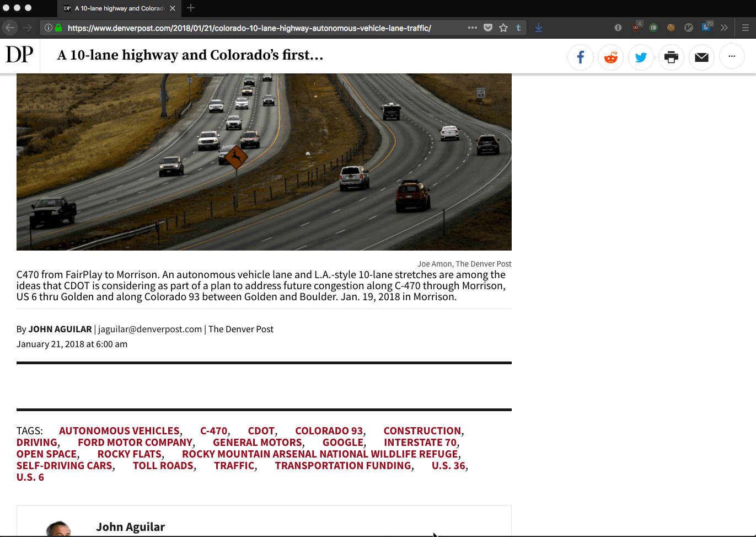Open AUTONOMOUS VEHICLES tag link

(x=119, y=430)
